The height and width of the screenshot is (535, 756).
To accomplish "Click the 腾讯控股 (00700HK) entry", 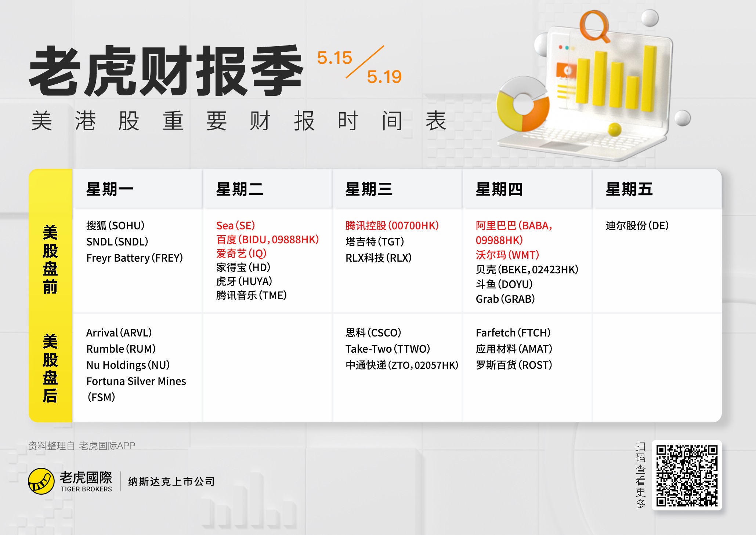I will click(x=392, y=226).
